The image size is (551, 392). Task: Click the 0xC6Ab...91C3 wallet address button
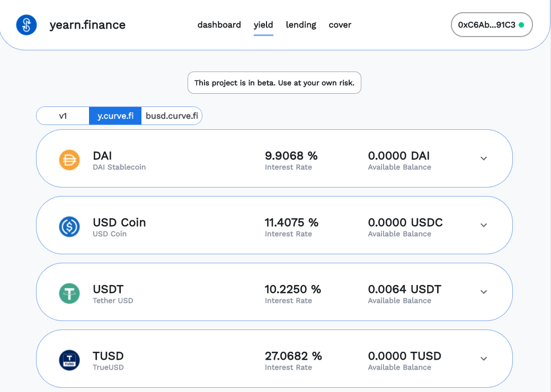486,25
